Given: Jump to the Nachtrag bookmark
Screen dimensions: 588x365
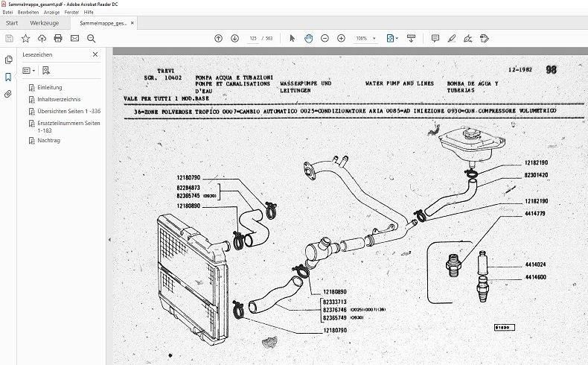Looking at the screenshot, I should [49, 140].
